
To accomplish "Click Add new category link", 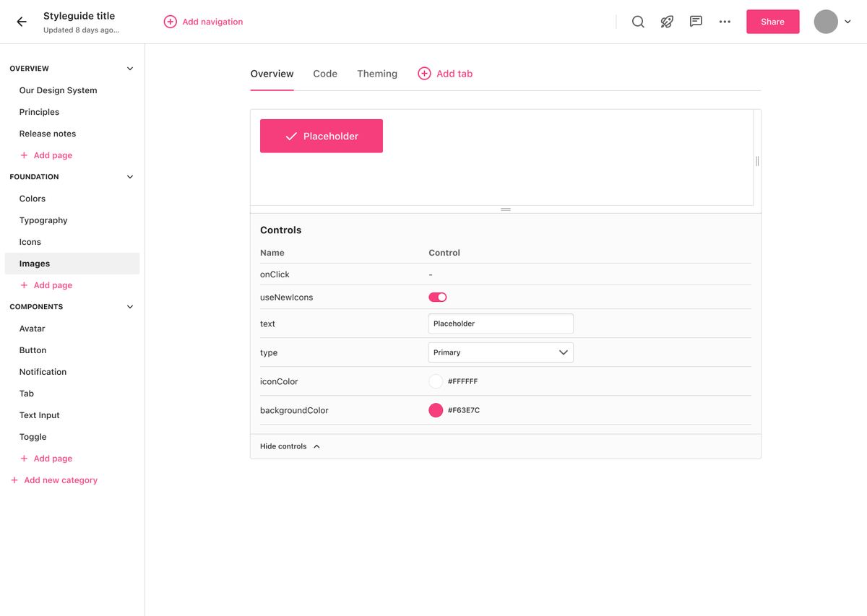I will [x=61, y=480].
